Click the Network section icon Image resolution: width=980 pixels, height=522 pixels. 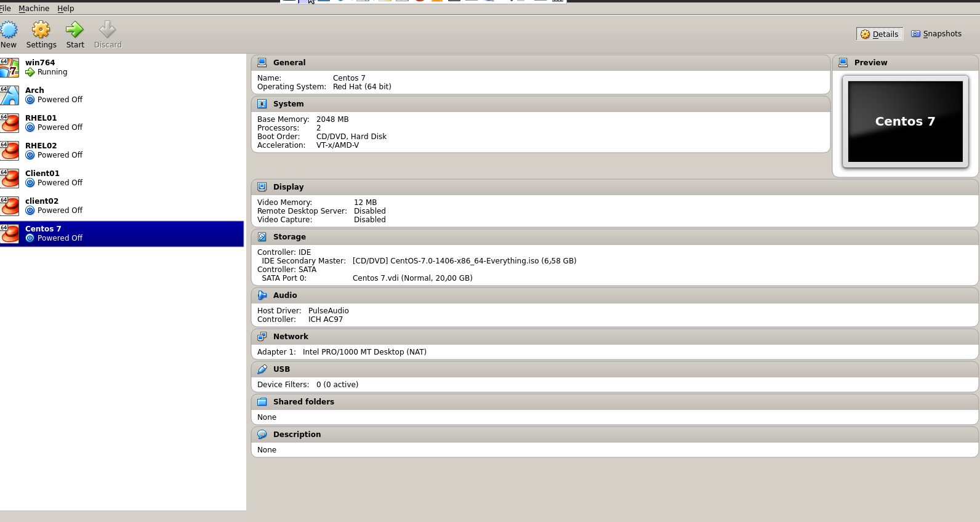point(262,337)
